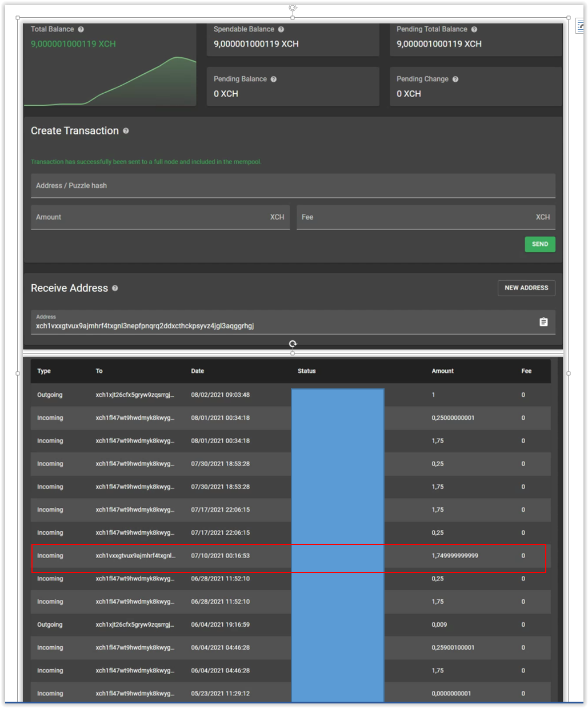
Task: Generate a NEW ADDRESS
Action: click(x=526, y=288)
